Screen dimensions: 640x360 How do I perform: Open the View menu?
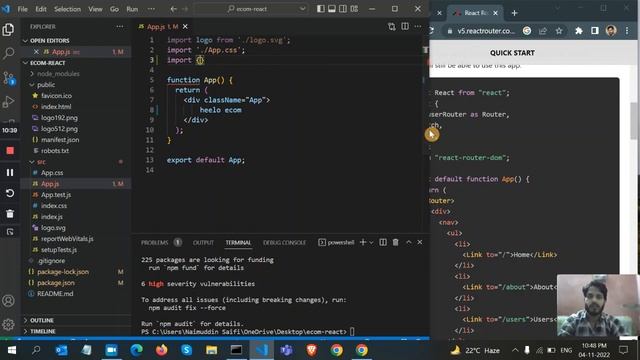pyautogui.click(x=96, y=9)
